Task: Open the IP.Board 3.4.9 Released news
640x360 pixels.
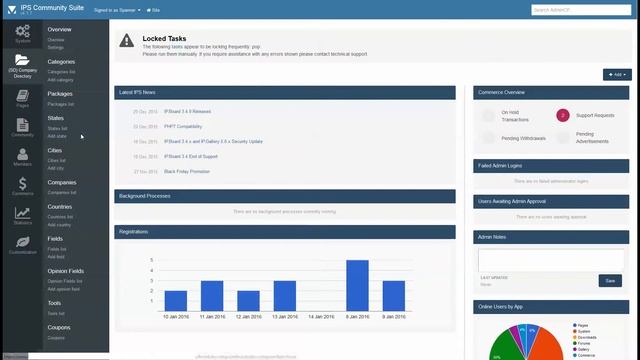Action: (x=187, y=111)
